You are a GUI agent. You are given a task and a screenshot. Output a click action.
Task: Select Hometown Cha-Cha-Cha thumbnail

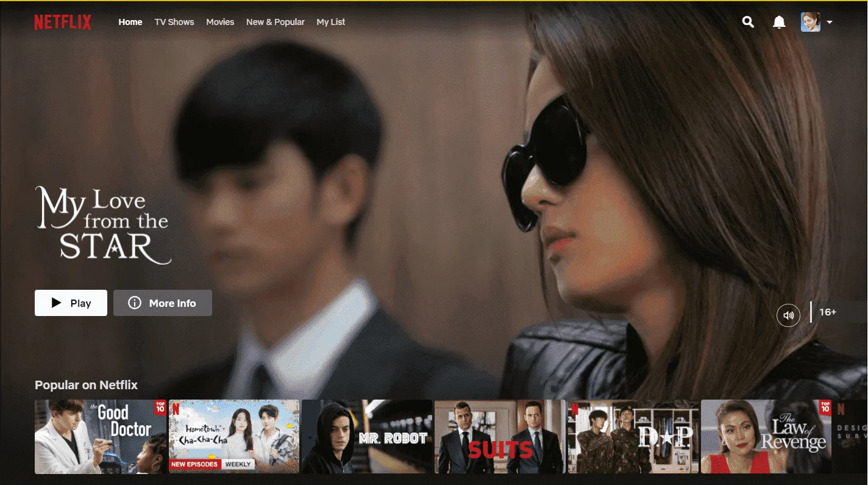(x=234, y=437)
